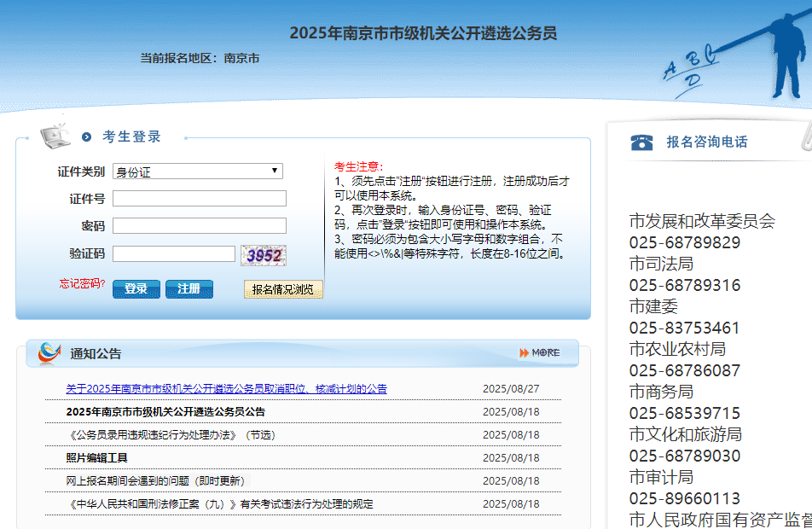Open the 照片编辑工具 link

click(96, 458)
